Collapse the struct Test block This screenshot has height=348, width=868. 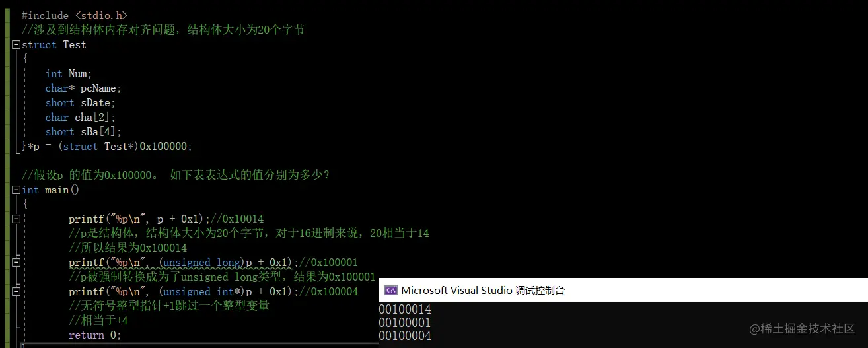tap(16, 45)
